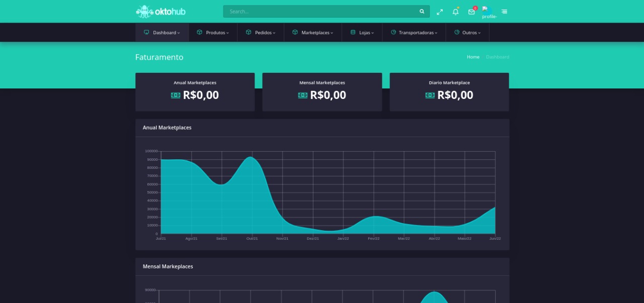Click the money icon in Diario Marketplace card
The height and width of the screenshot is (303, 644).
click(x=430, y=95)
